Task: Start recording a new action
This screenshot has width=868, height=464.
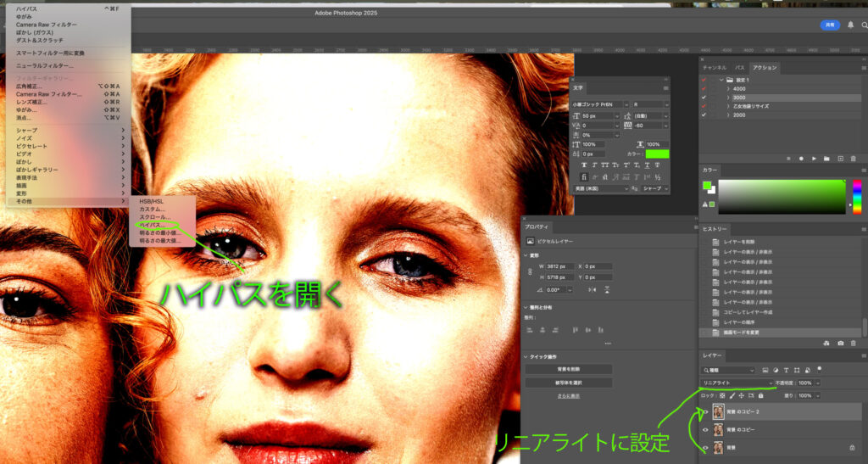Action: coord(801,159)
